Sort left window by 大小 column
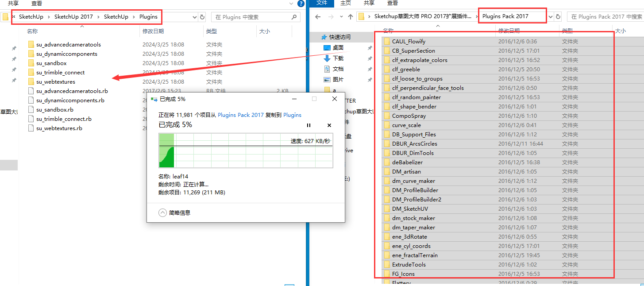This screenshot has height=286, width=644. click(x=265, y=31)
